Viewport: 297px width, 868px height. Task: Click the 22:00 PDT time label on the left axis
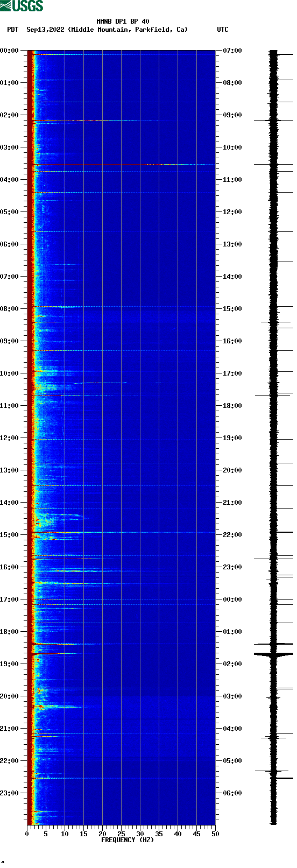tap(10, 761)
